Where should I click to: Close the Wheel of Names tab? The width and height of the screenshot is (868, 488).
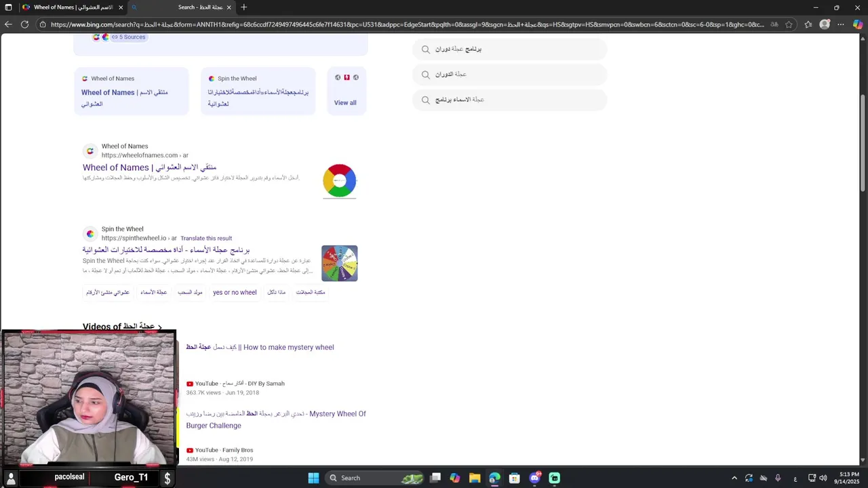click(121, 7)
